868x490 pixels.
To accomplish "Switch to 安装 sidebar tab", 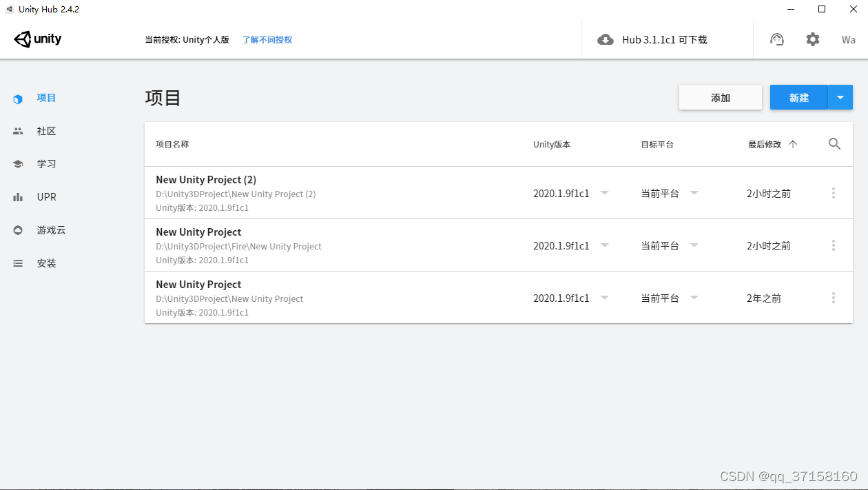I will pyautogui.click(x=46, y=263).
